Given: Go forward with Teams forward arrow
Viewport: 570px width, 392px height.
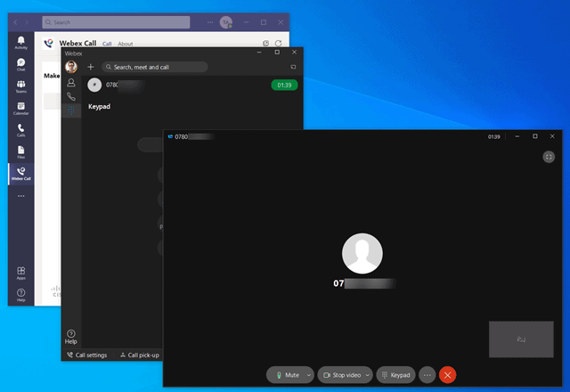Looking at the screenshot, I should coord(27,22).
